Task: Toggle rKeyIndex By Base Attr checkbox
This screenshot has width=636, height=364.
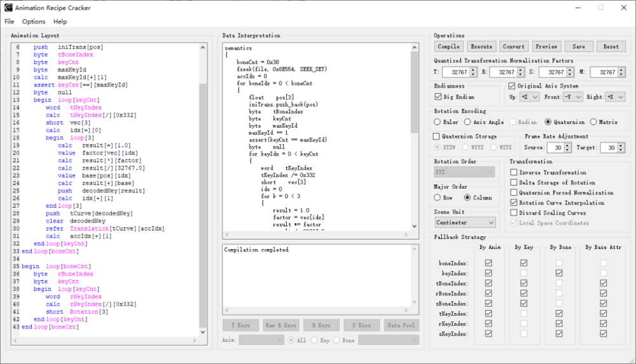Action: [604, 323]
